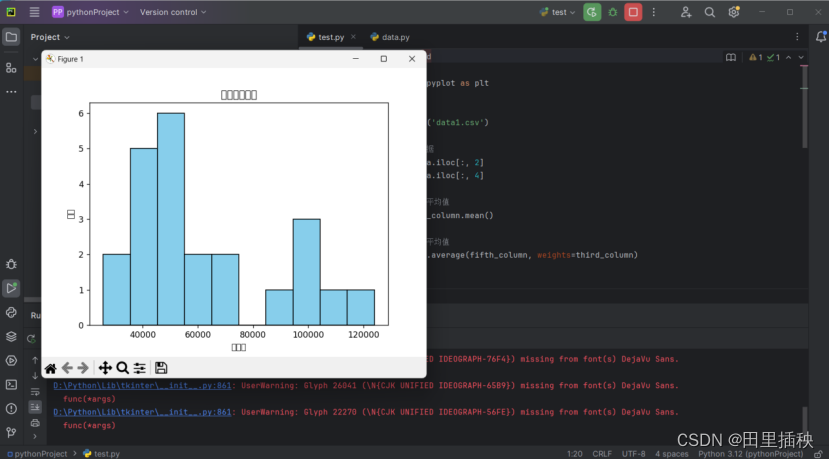Switch to the data.py editor tab
The image size is (830, 459).
coord(390,37)
